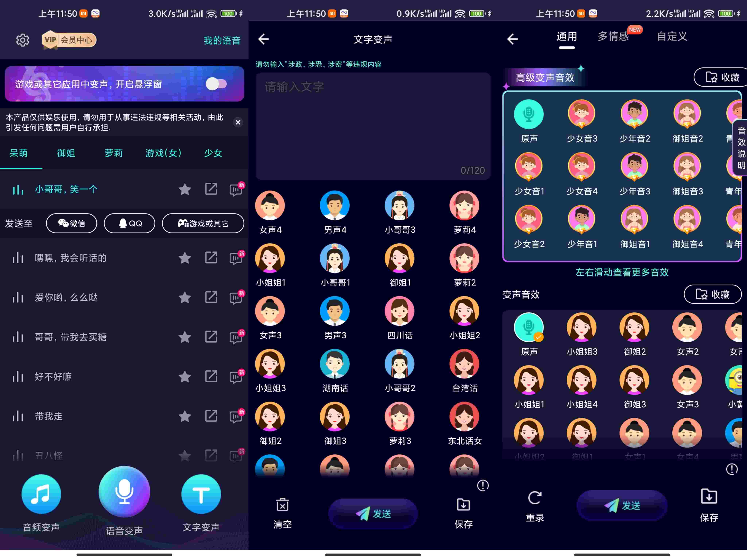
Task: Share the 爱你哟，么么哒 clip
Action: pyautogui.click(x=211, y=297)
